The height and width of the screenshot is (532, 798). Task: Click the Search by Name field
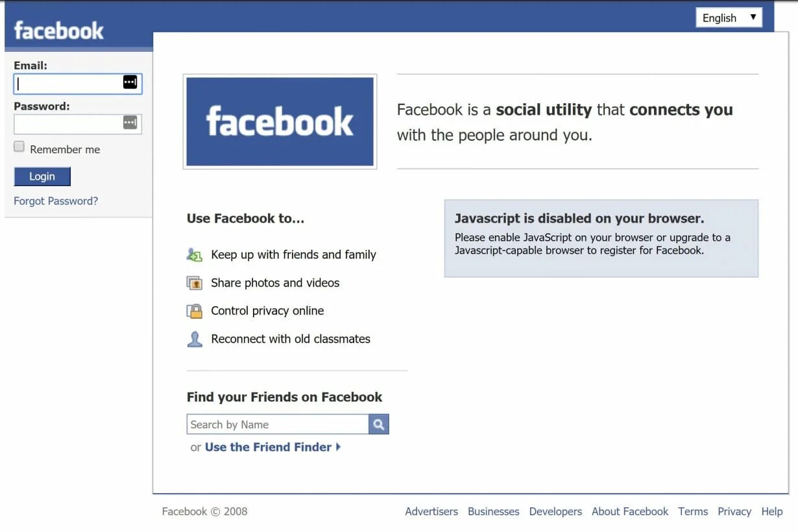click(278, 424)
